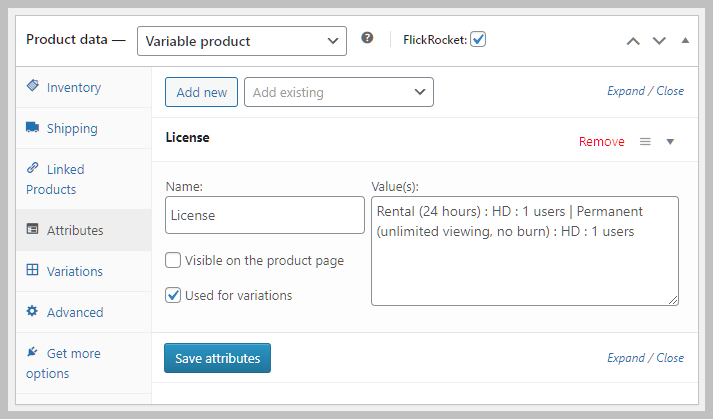Click the move panel up arrow
The height and width of the screenshot is (419, 713).
[x=632, y=41]
